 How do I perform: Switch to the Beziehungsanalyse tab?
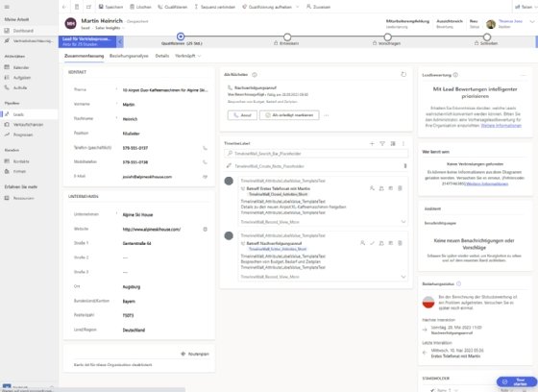click(129, 56)
